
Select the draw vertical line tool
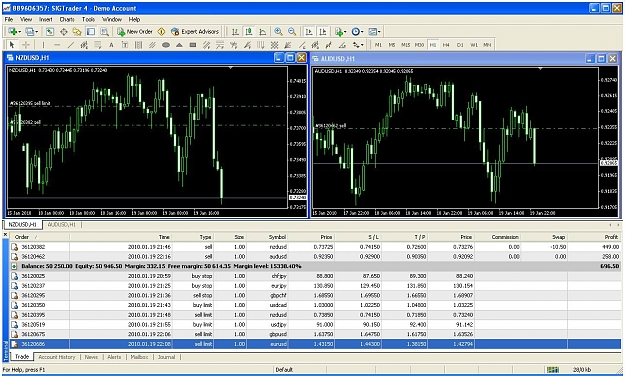pos(43,45)
